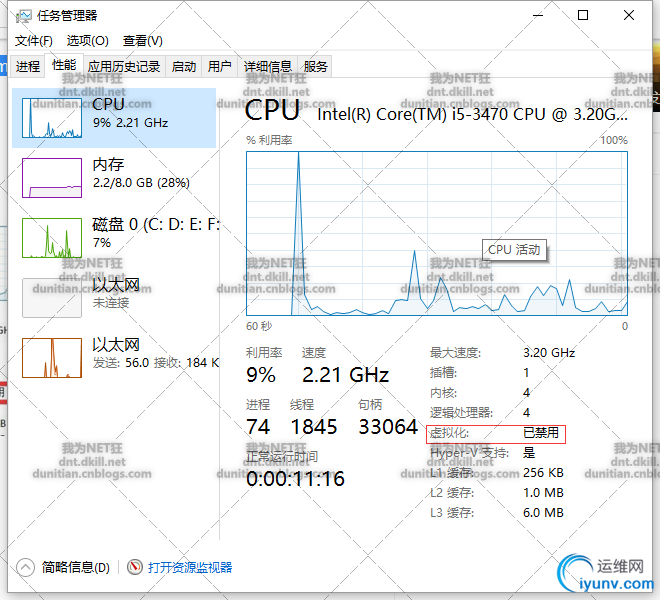This screenshot has width=660, height=600.
Task: Click the L2 缓存 1.0 MB value
Action: pos(543,493)
